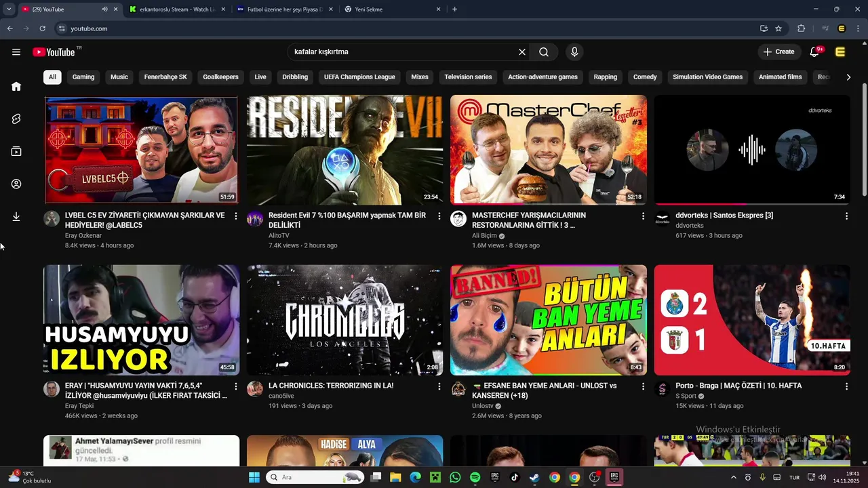Open Steam from the taskbar

coord(534,477)
